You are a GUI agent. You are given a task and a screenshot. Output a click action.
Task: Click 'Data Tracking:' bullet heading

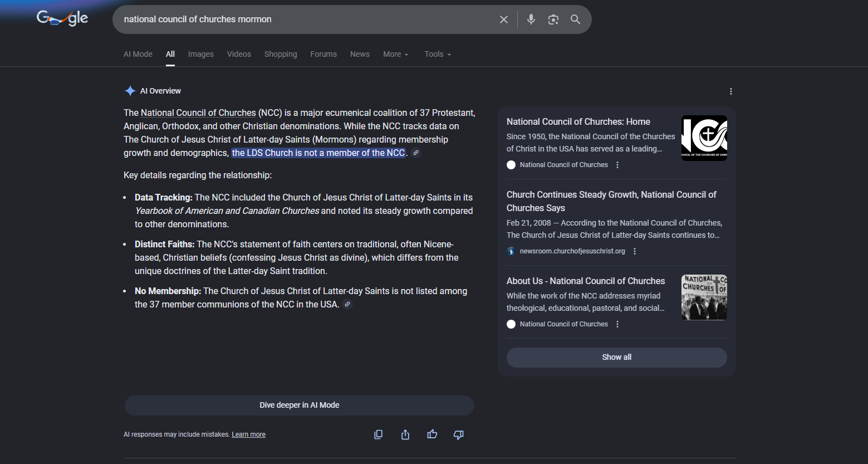[x=164, y=197]
